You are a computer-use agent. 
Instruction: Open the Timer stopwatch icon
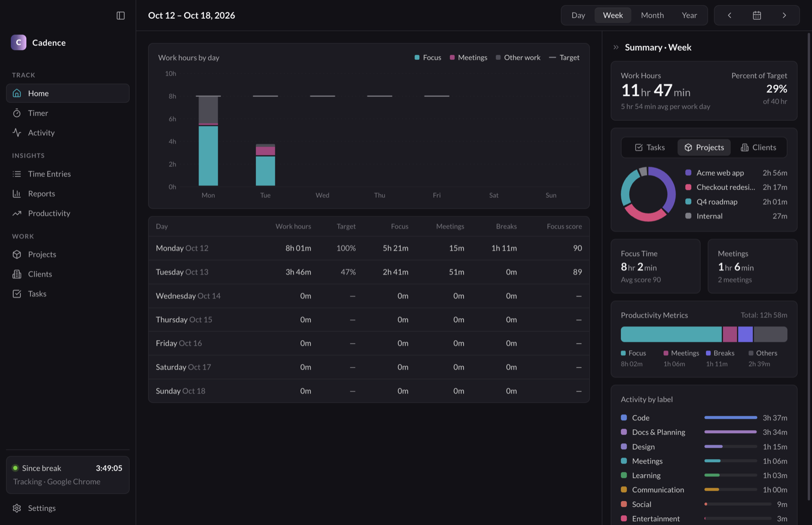(17, 113)
